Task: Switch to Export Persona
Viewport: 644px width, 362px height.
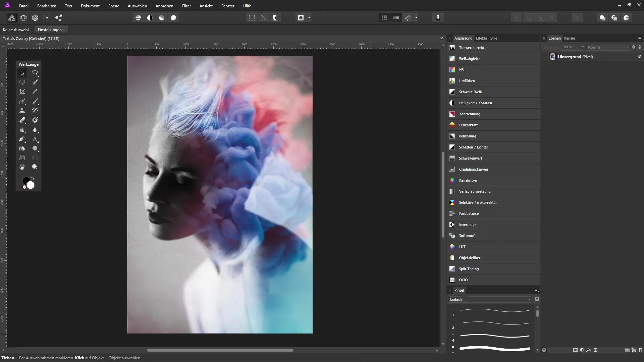Action: click(x=59, y=18)
